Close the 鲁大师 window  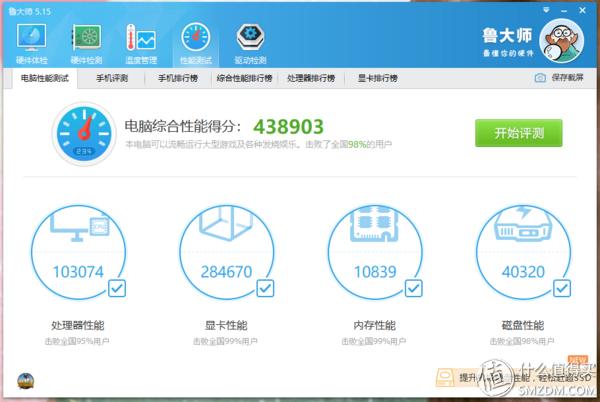pyautogui.click(x=582, y=10)
